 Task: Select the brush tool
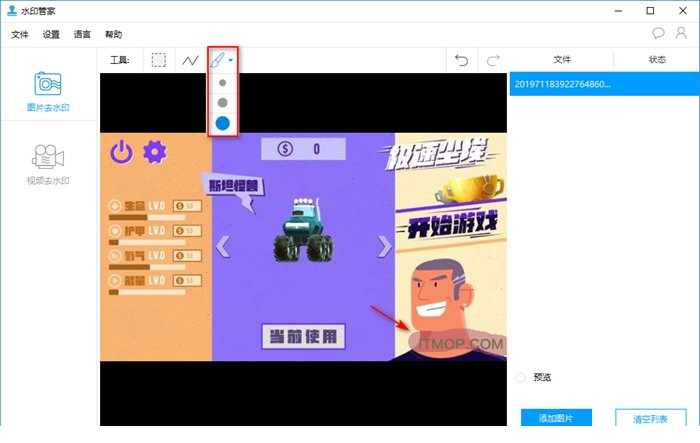[217, 60]
